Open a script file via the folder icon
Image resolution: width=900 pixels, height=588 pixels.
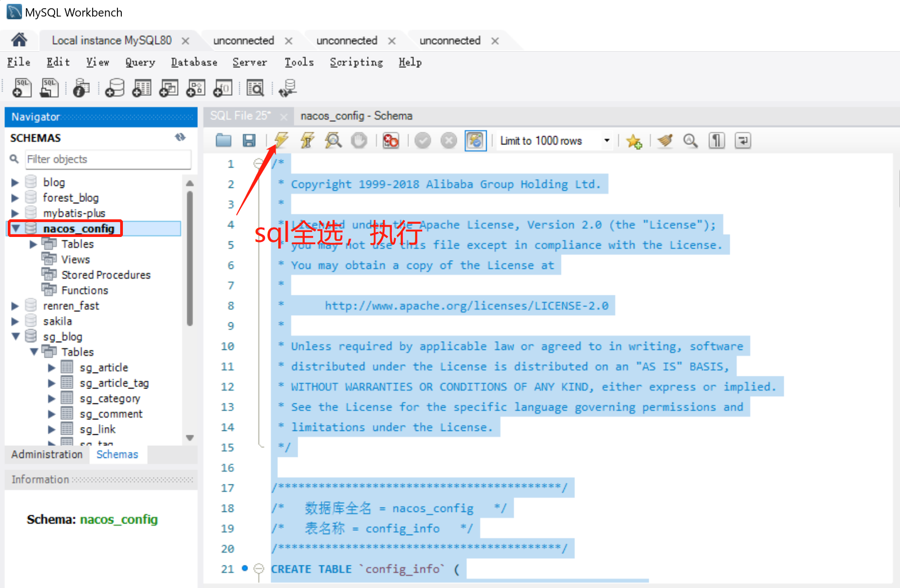(x=223, y=141)
